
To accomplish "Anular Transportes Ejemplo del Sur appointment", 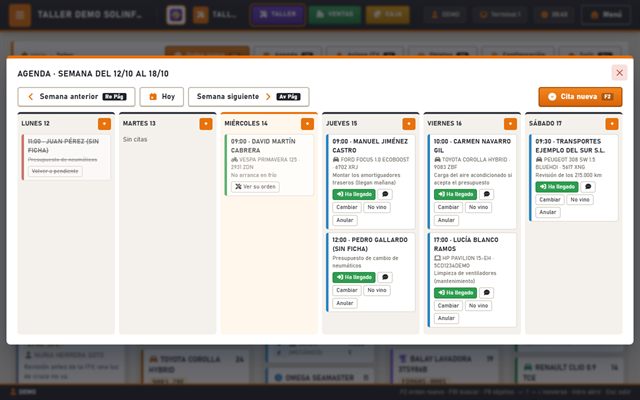I will pos(548,212).
